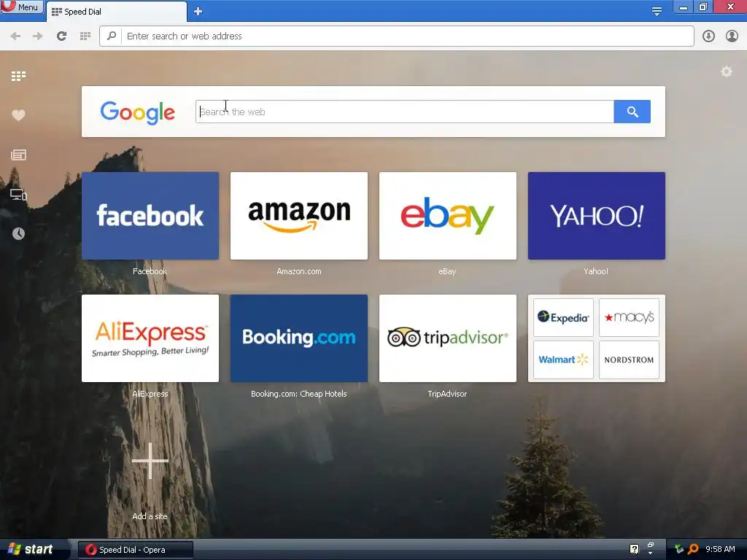The height and width of the screenshot is (560, 747).
Task: Open the AliExpress speed dial tile
Action: tap(150, 338)
